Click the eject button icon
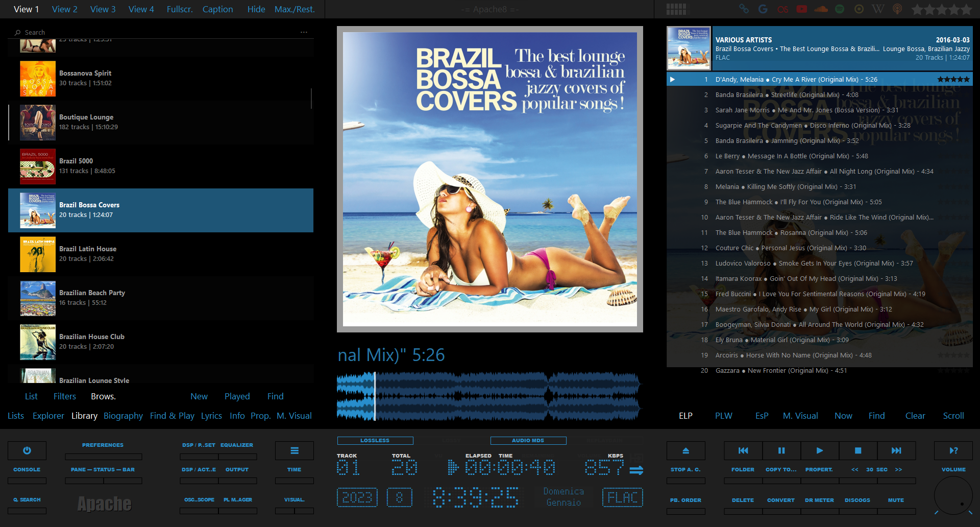The image size is (980, 527). pos(686,450)
